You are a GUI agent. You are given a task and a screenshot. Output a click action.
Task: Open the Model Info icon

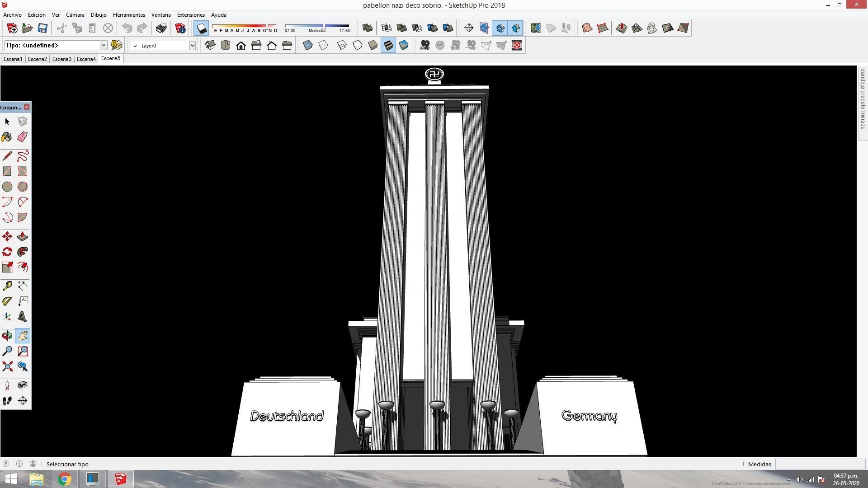tap(180, 28)
